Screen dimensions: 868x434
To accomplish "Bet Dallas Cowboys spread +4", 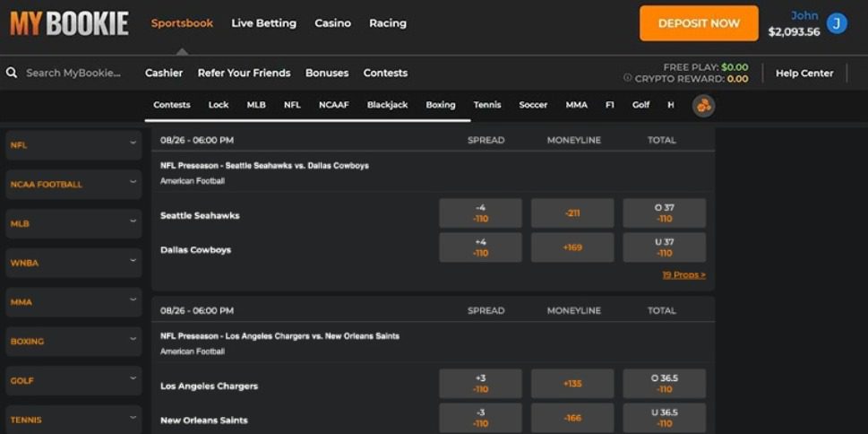I will pos(480,247).
